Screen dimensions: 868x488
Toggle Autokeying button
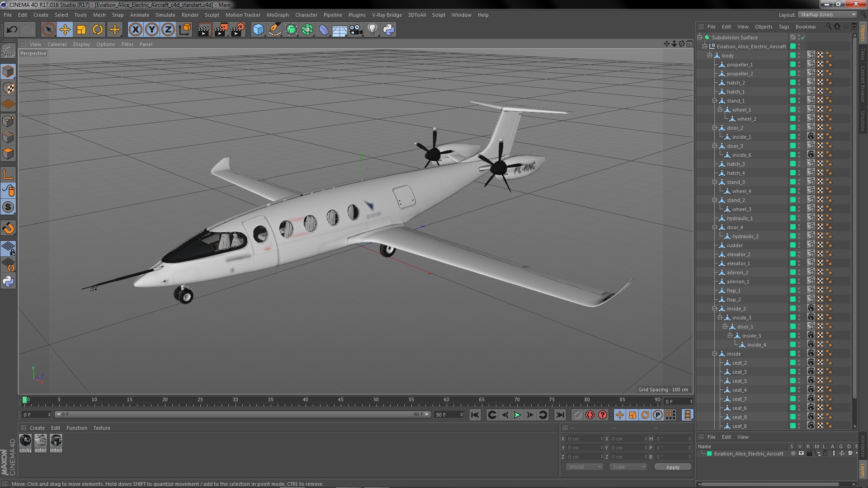(590, 415)
